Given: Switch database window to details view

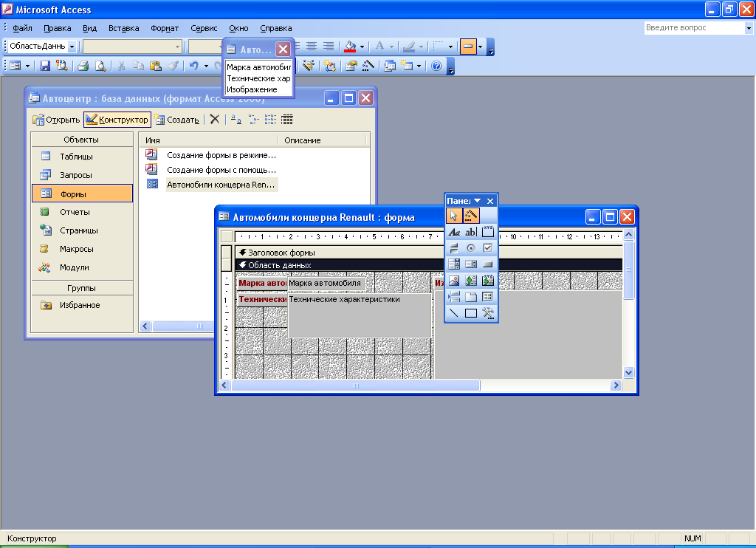Looking at the screenshot, I should (x=287, y=119).
